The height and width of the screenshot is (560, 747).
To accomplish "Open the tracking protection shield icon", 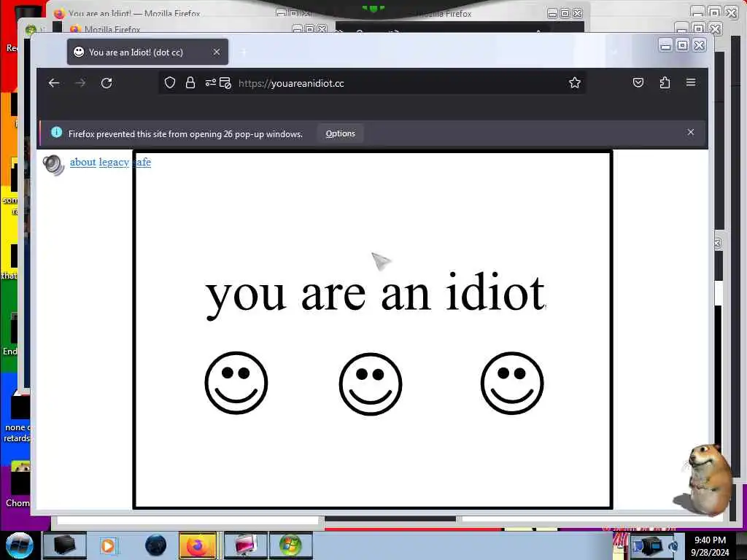I will point(169,83).
